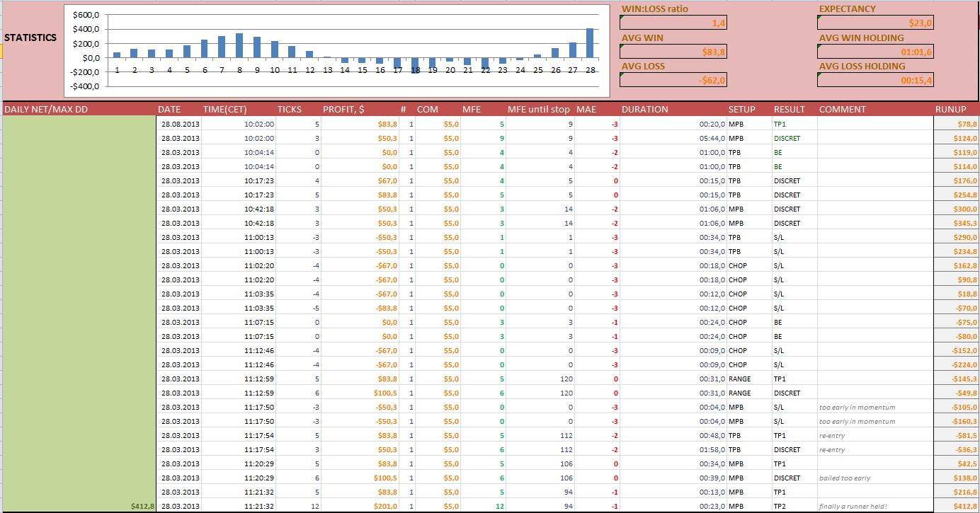Click the EXPECTANCY label

(847, 9)
